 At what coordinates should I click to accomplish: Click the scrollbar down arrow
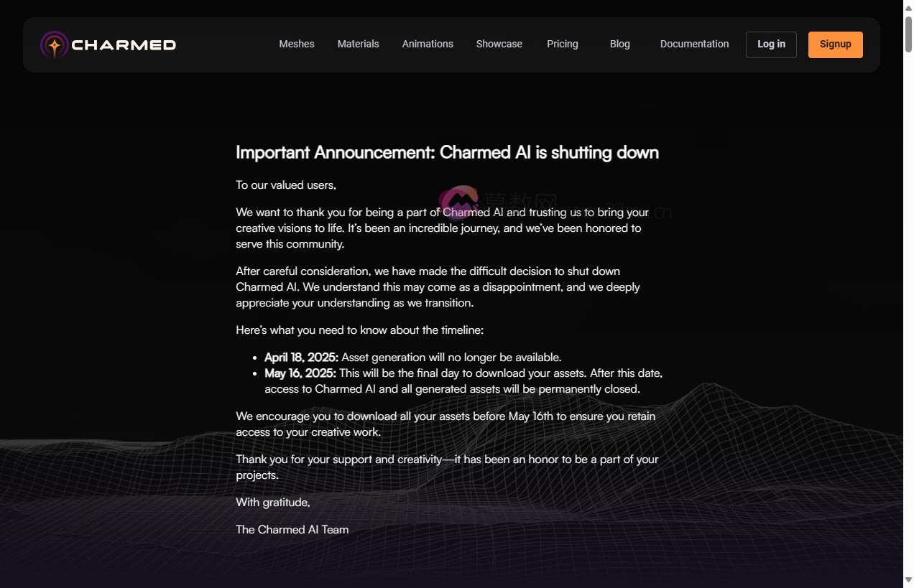coord(908,582)
